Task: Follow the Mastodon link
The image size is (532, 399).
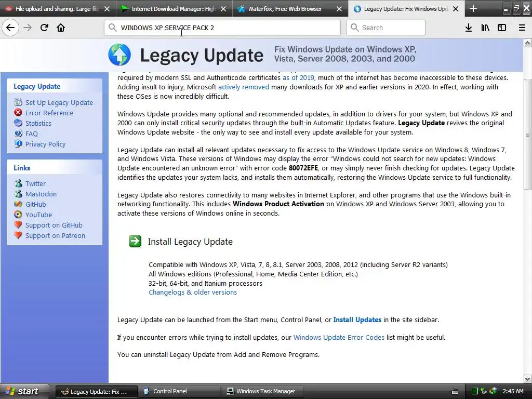Action: click(x=41, y=194)
